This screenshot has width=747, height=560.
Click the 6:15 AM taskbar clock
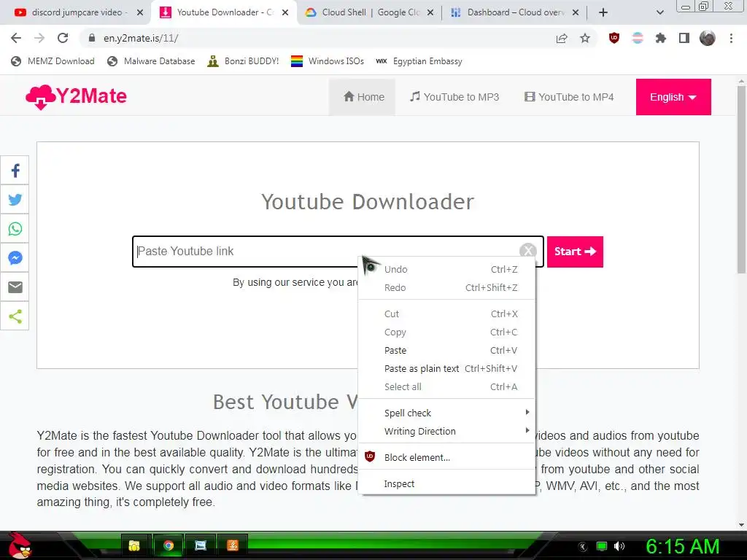682,546
